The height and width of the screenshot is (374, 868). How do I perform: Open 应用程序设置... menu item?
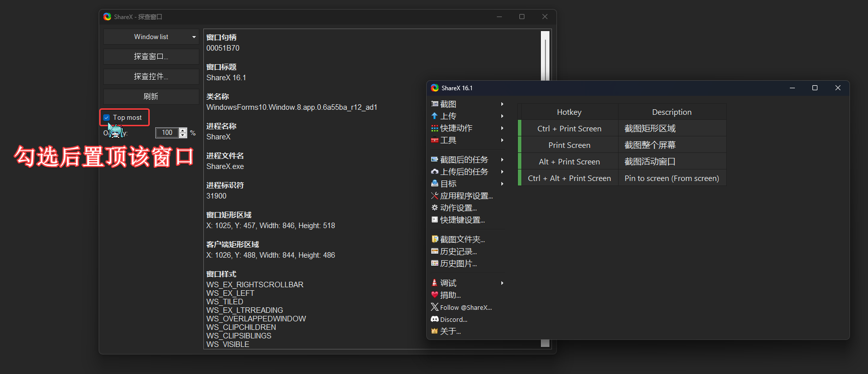467,196
